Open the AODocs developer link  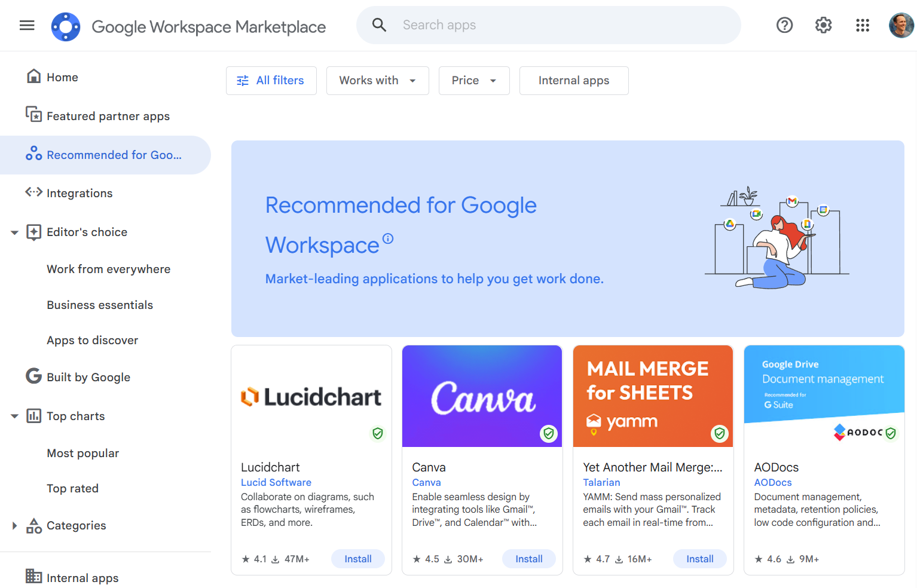pos(773,482)
